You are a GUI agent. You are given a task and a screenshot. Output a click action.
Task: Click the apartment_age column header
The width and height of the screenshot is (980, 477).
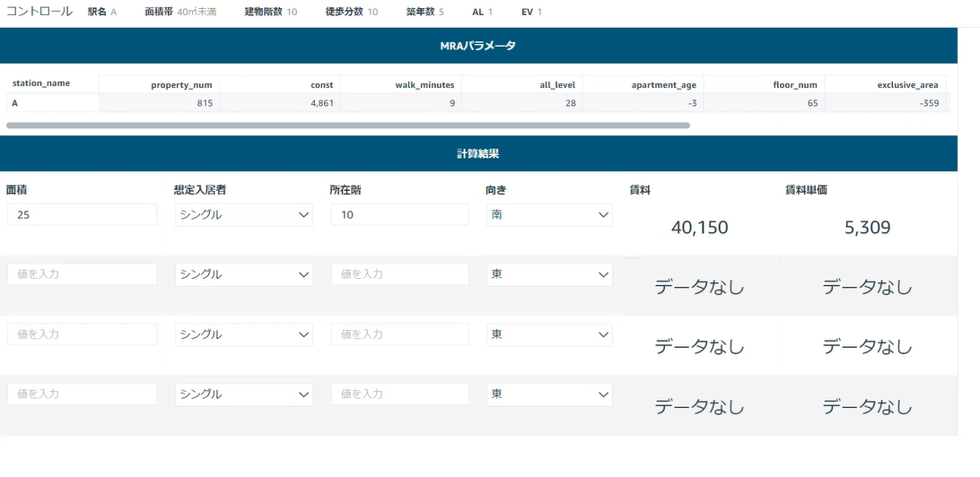664,85
